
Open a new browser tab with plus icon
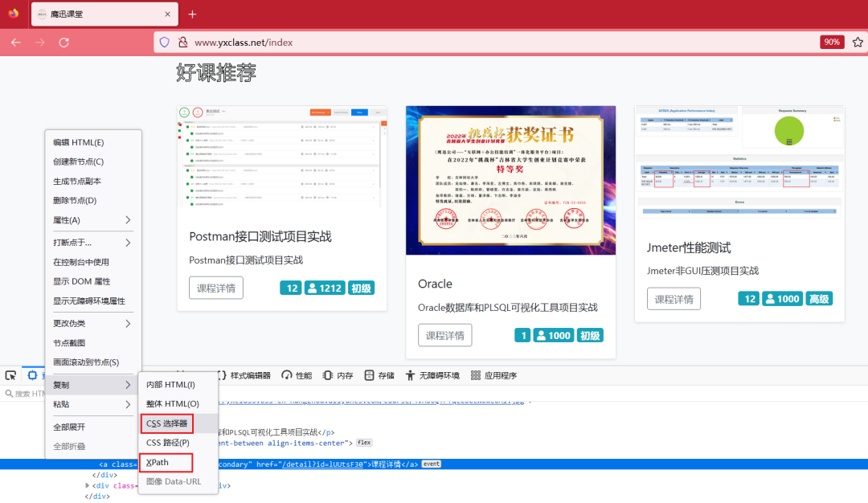pos(192,14)
